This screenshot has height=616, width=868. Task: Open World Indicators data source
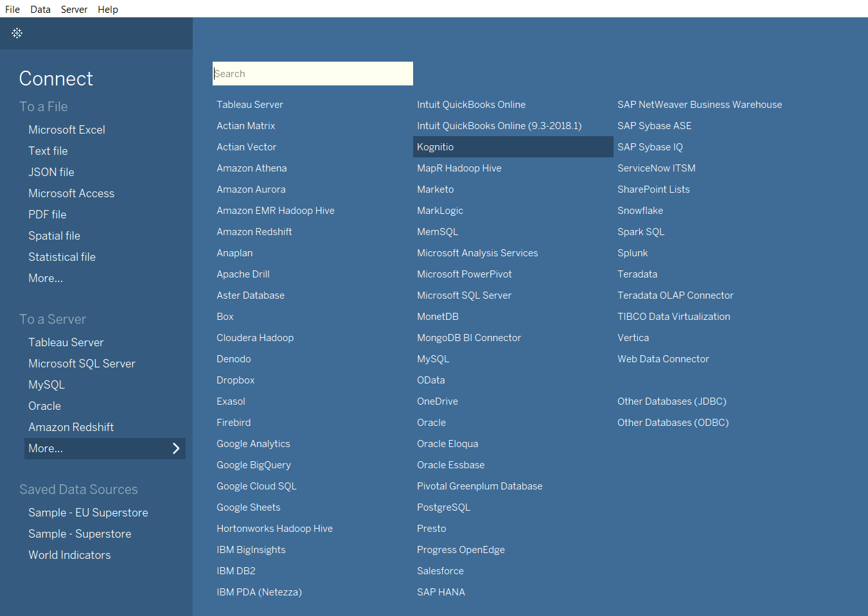[69, 555]
